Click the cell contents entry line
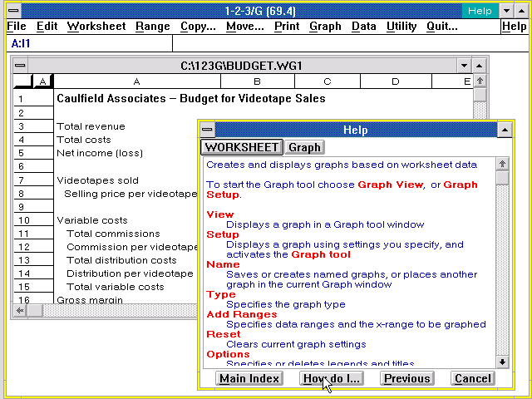Image resolution: width=532 pixels, height=399 pixels. coord(351,43)
